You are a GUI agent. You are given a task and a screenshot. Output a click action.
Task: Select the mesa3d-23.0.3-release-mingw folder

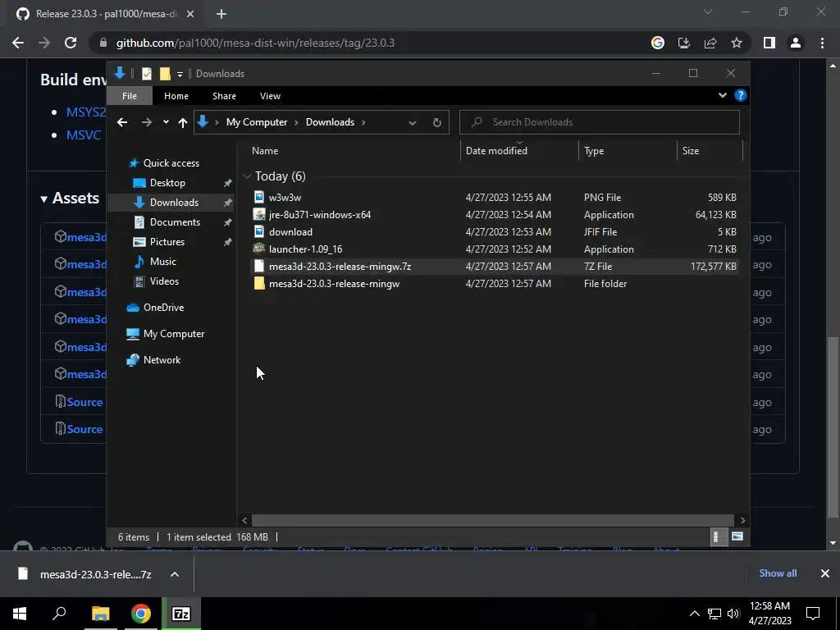pyautogui.click(x=495, y=283)
